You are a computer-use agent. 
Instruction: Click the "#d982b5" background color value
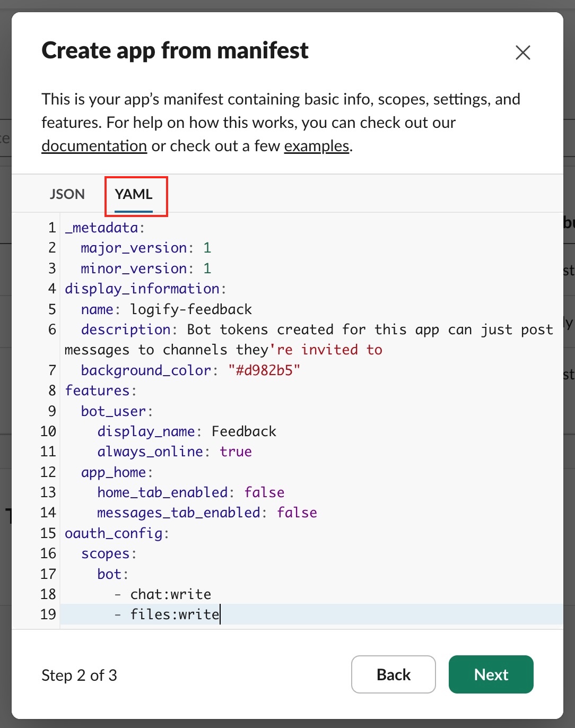click(x=264, y=370)
